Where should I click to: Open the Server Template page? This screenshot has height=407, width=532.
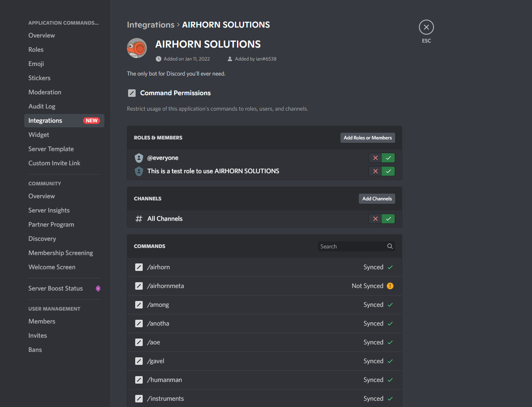64,149
